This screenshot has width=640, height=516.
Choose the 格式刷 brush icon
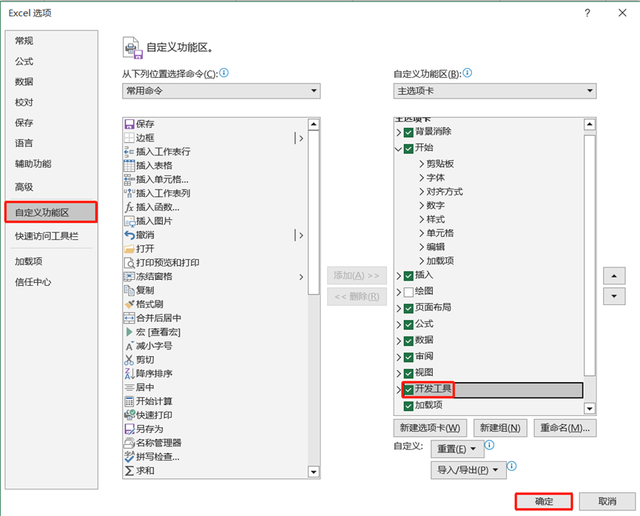(x=129, y=305)
